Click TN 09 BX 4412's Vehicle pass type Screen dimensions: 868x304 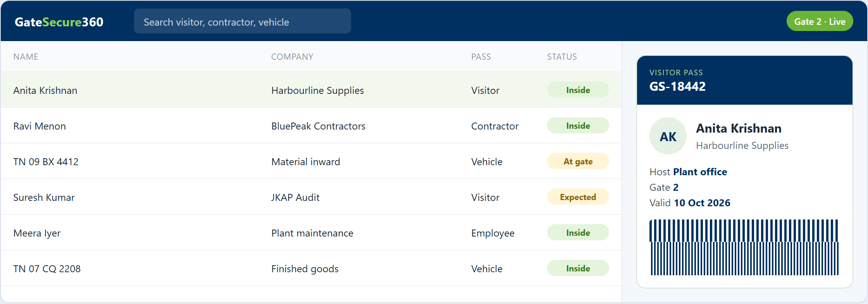click(487, 162)
